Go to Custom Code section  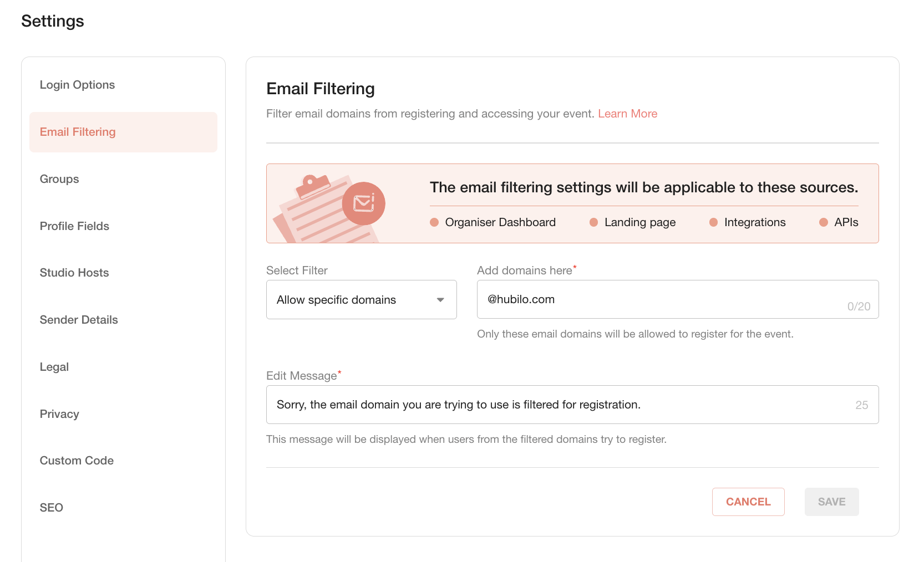[77, 461]
